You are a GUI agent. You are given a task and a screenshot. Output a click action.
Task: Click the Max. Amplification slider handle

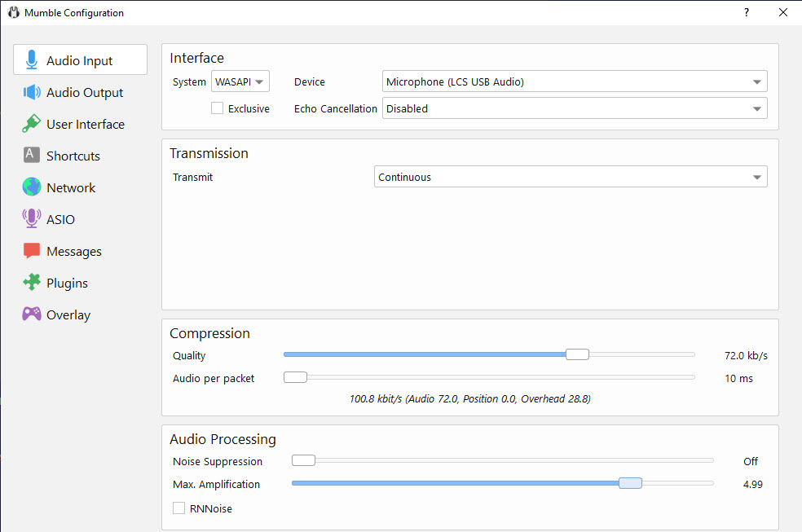630,483
